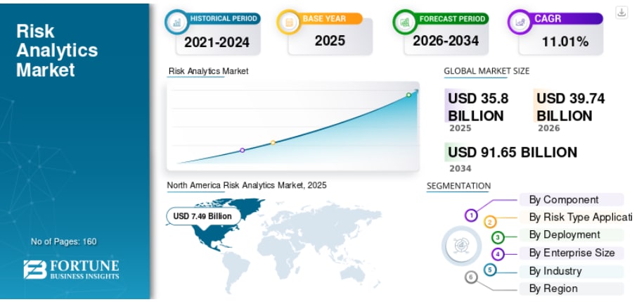Click the Forecast Period bar-chart icon

[x=405, y=22]
